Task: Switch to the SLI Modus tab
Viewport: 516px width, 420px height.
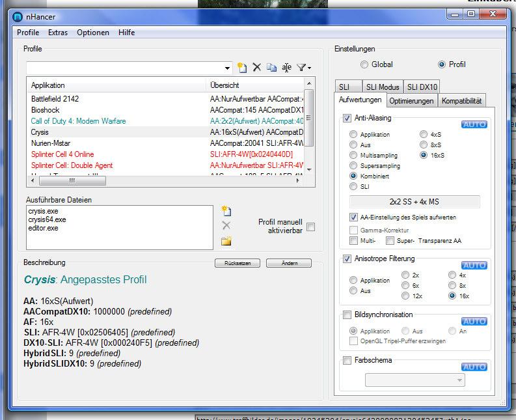Action: pos(383,87)
